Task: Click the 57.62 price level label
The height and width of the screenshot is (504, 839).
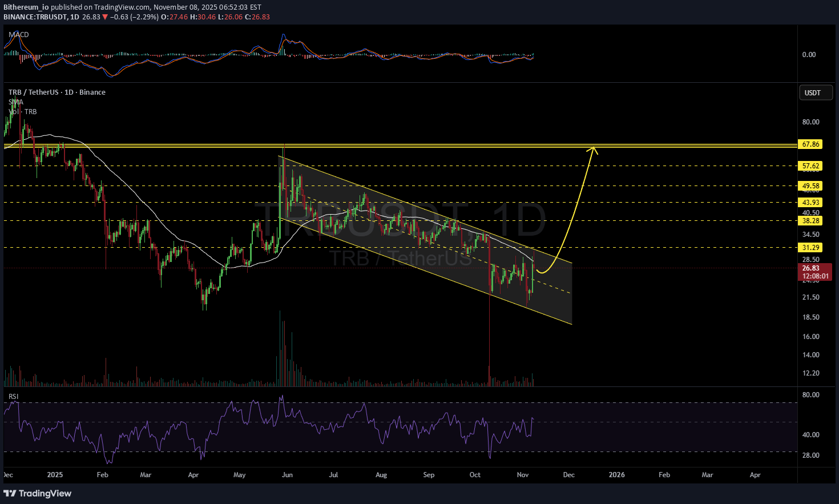Action: coord(810,166)
